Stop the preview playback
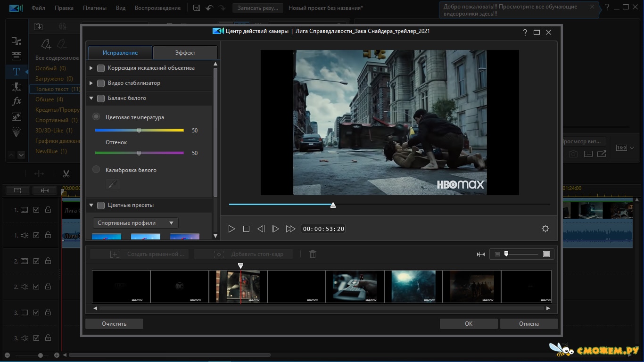This screenshot has height=362, width=644. click(x=246, y=229)
